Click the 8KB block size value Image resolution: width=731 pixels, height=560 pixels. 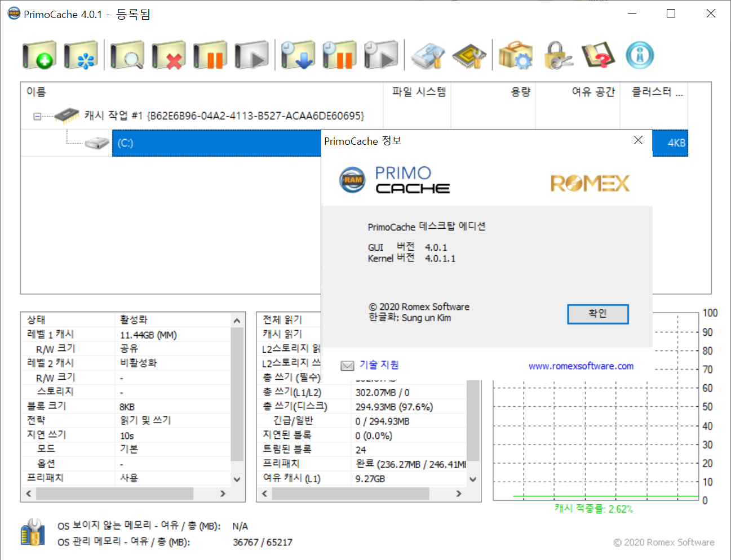tap(127, 407)
